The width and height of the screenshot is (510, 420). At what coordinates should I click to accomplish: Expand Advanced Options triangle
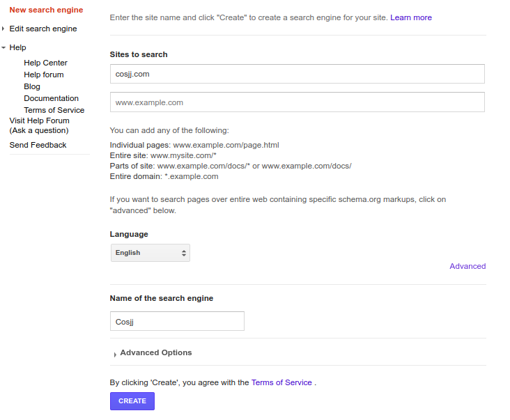115,355
